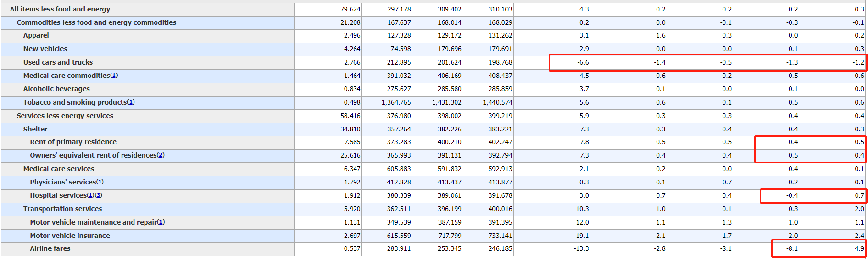Click the -6.6 value in Used cars row

tap(582, 62)
